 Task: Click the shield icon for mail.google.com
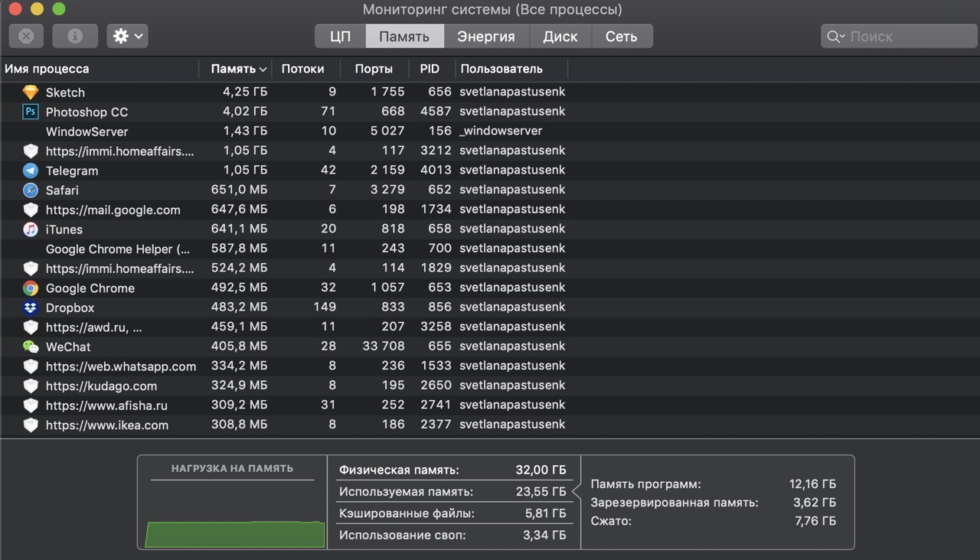click(x=31, y=210)
